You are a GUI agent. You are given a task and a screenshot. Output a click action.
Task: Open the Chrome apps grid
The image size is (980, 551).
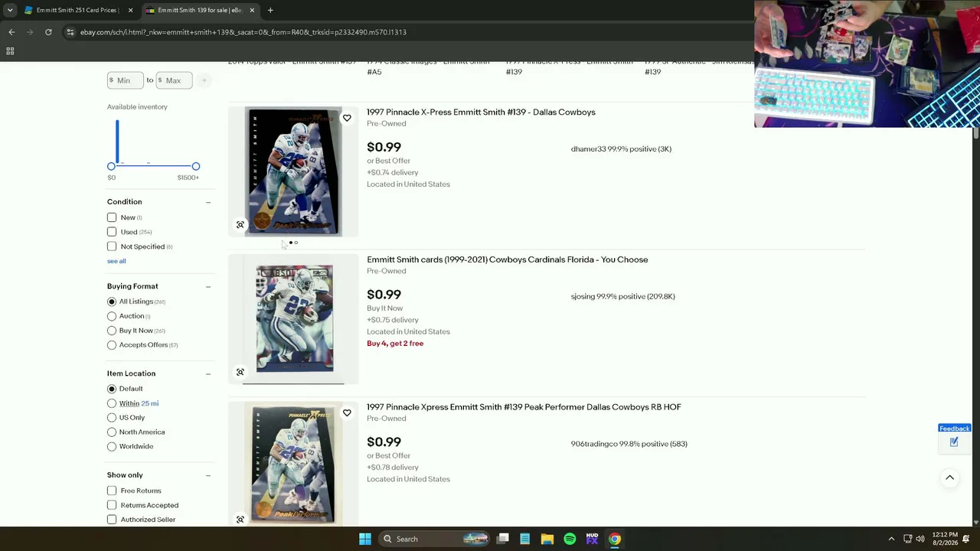[10, 51]
